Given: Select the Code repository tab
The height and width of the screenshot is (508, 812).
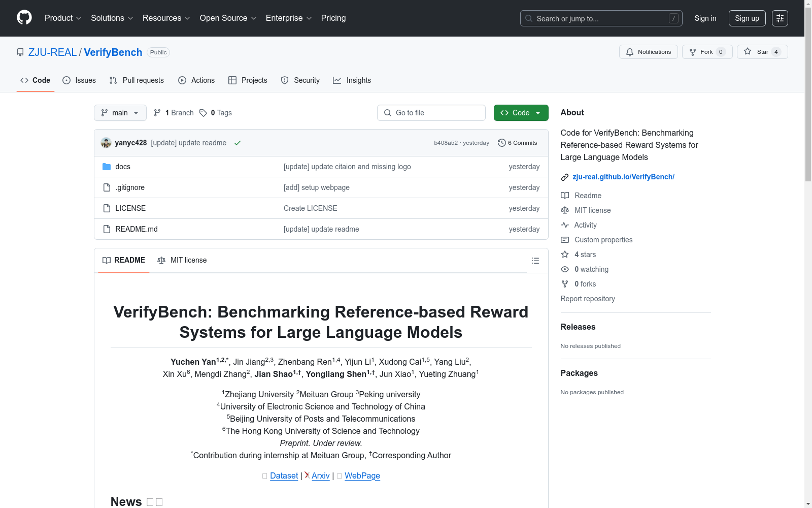Looking at the screenshot, I should (36, 80).
